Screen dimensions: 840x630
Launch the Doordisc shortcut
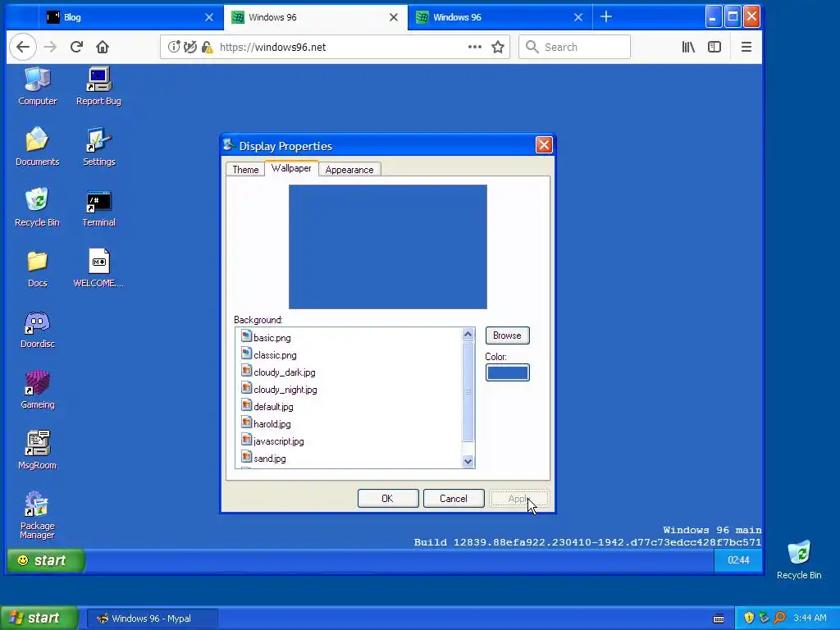(x=37, y=329)
